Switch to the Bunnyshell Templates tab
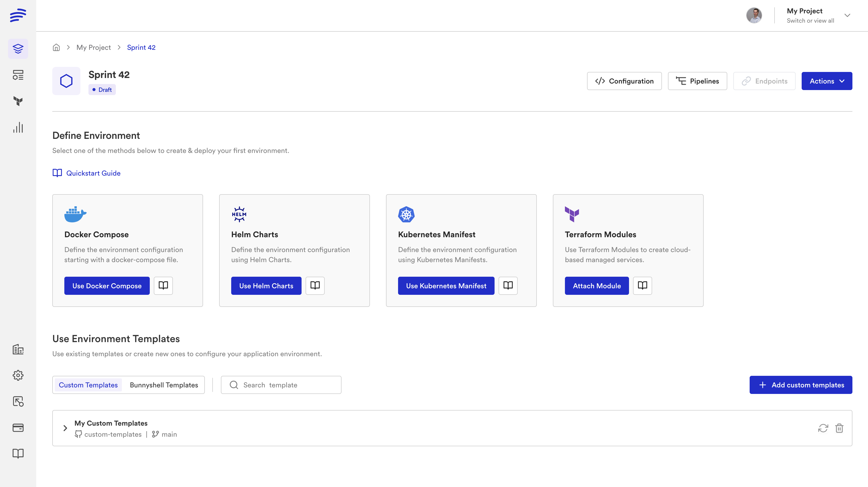This screenshot has height=487, width=868. coord(164,385)
